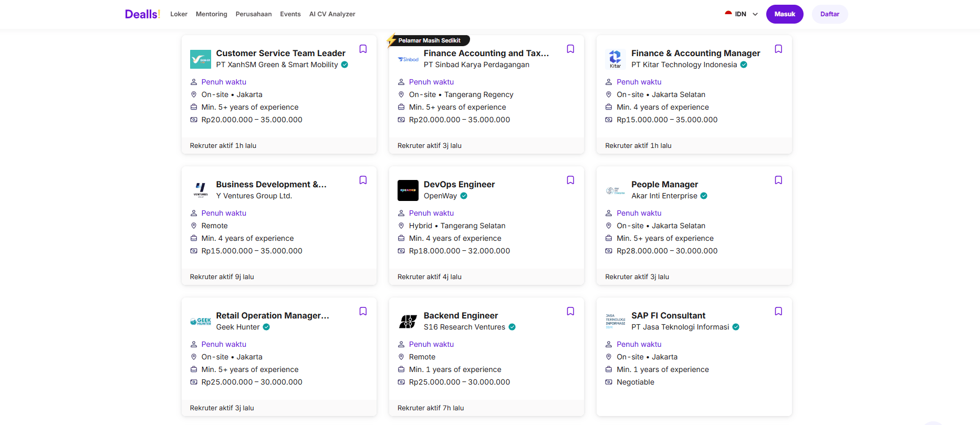The height and width of the screenshot is (425, 980).
Task: Click the Kitar company logo
Action: (x=616, y=59)
